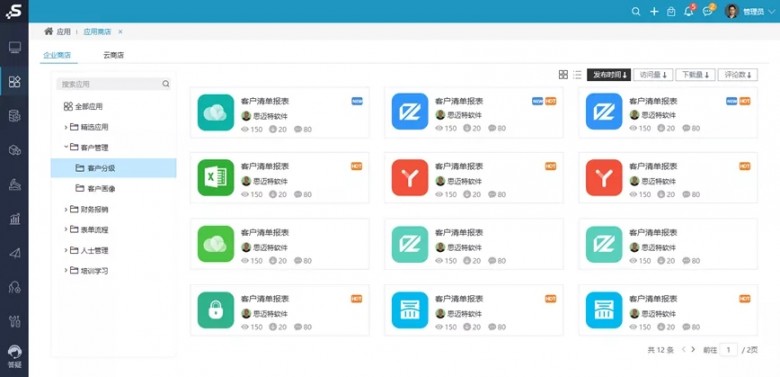Open the 答疑 help assistant icon
The image size is (780, 377).
point(15,356)
